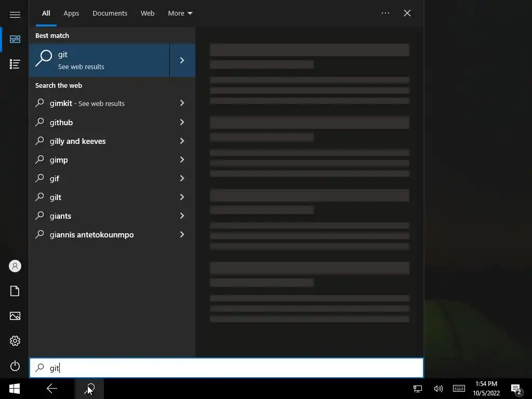Image resolution: width=532 pixels, height=399 pixels.
Task: Expand the giants result chevron
Action: (182, 216)
